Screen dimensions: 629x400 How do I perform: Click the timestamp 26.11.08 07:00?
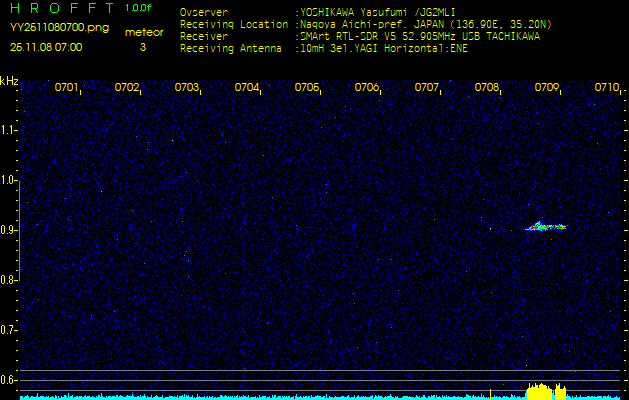tap(46, 47)
